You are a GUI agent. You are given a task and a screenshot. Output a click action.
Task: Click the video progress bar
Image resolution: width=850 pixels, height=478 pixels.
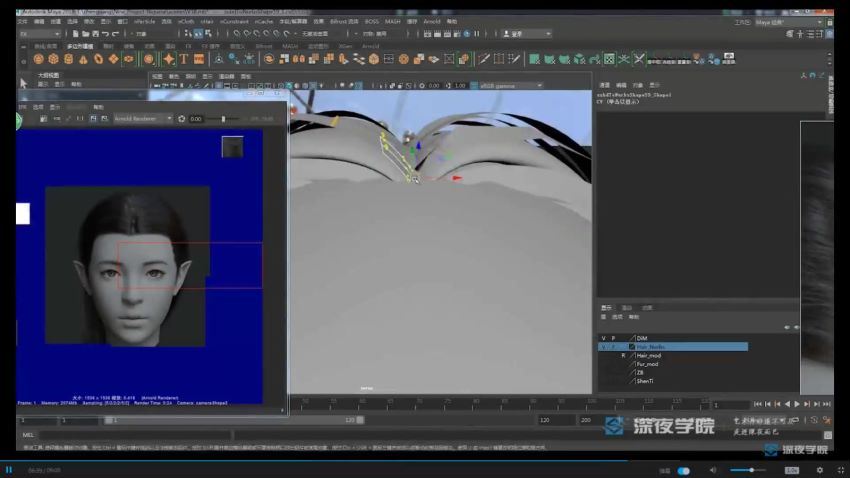pos(425,461)
